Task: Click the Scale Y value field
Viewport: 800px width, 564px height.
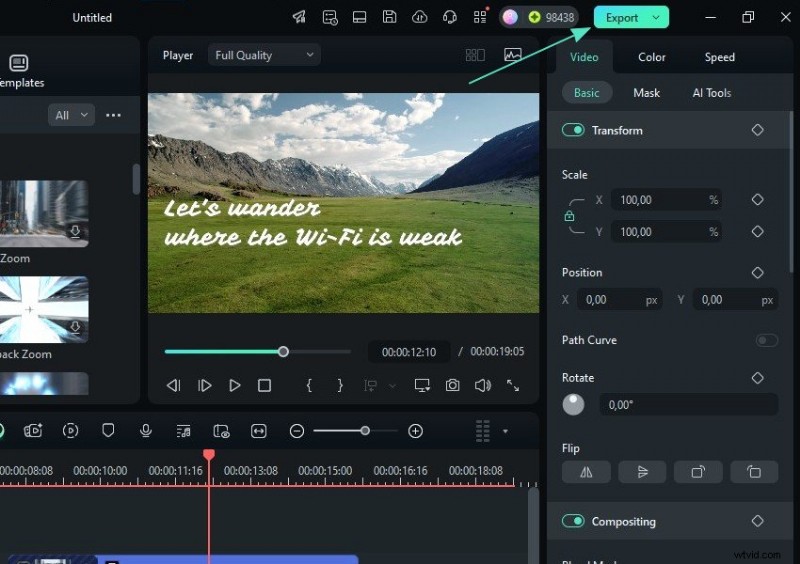Action: click(x=666, y=232)
